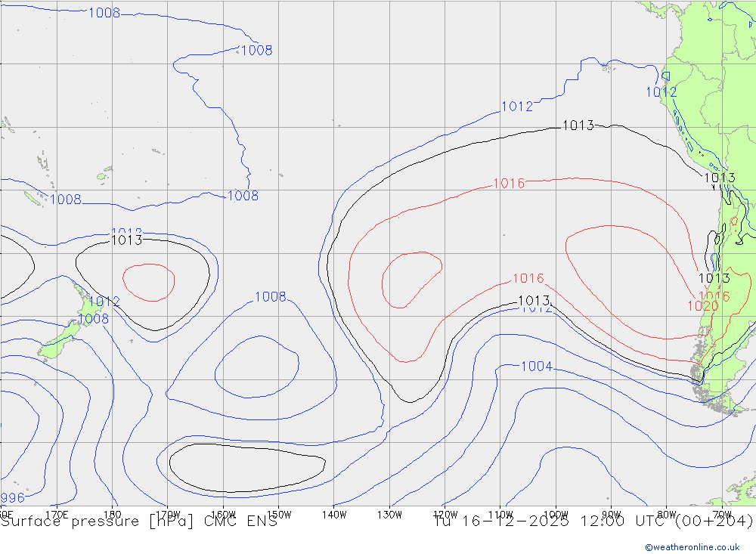The height and width of the screenshot is (554, 756).
Task: Click the 150W longitude label
Action: point(279,515)
